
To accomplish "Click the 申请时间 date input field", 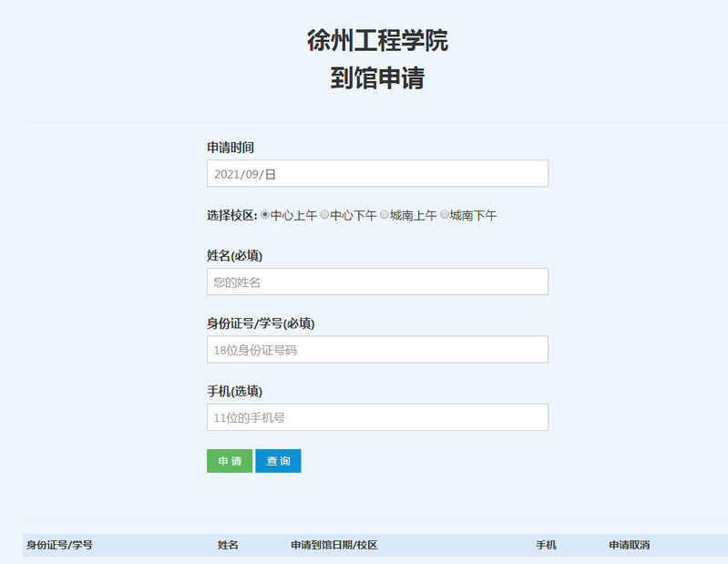I will (x=377, y=173).
